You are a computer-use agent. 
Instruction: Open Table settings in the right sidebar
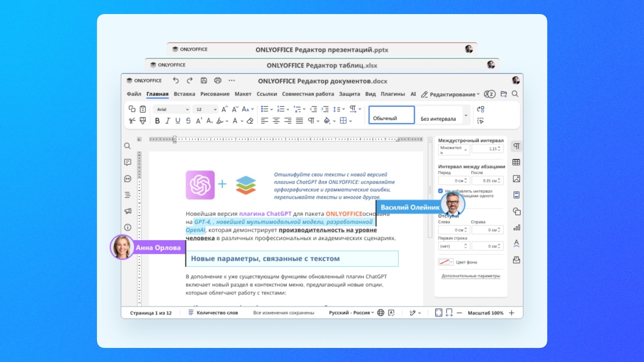click(x=516, y=162)
